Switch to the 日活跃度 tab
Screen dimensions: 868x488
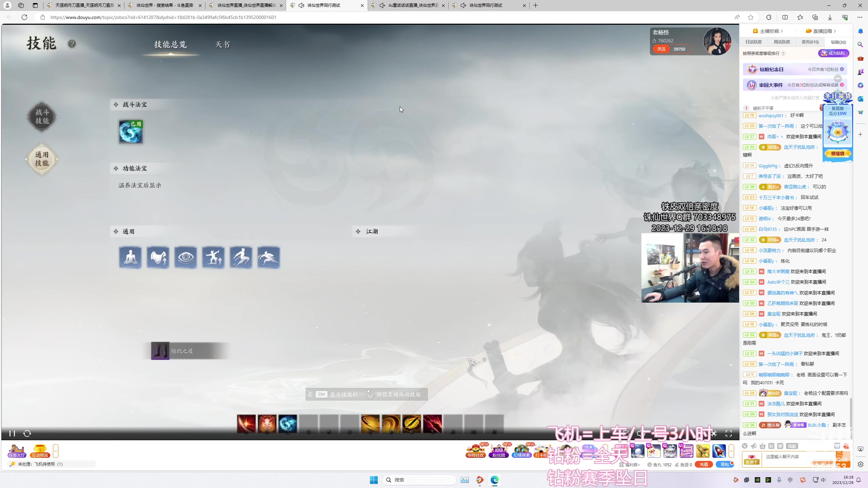(x=753, y=42)
